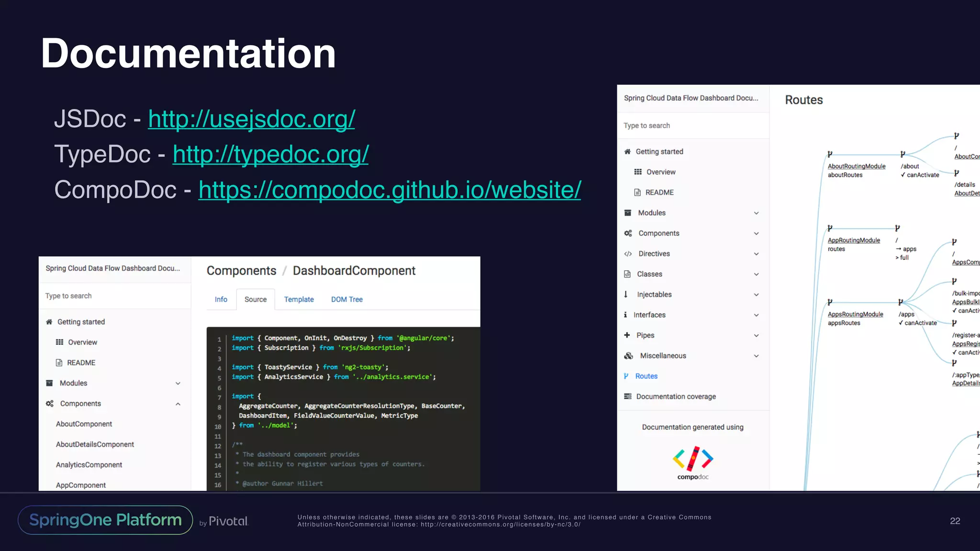Select AboutDetailsComponent in component tree

pyautogui.click(x=95, y=444)
